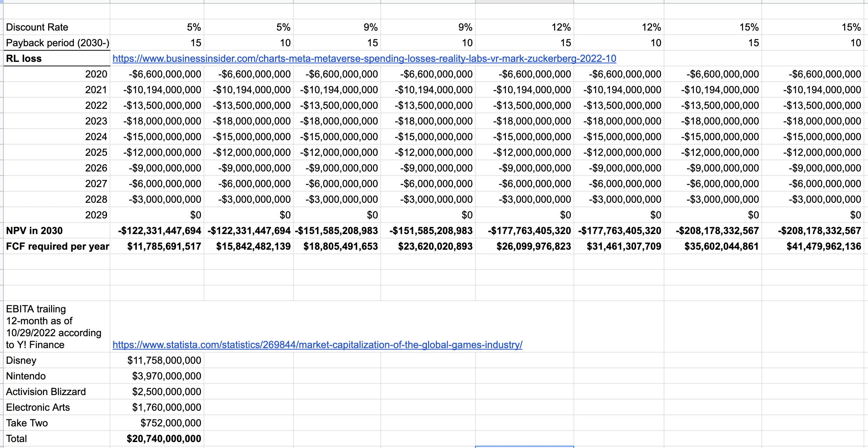Select the year 2027 row label
The width and height of the screenshot is (868, 448).
click(x=57, y=184)
